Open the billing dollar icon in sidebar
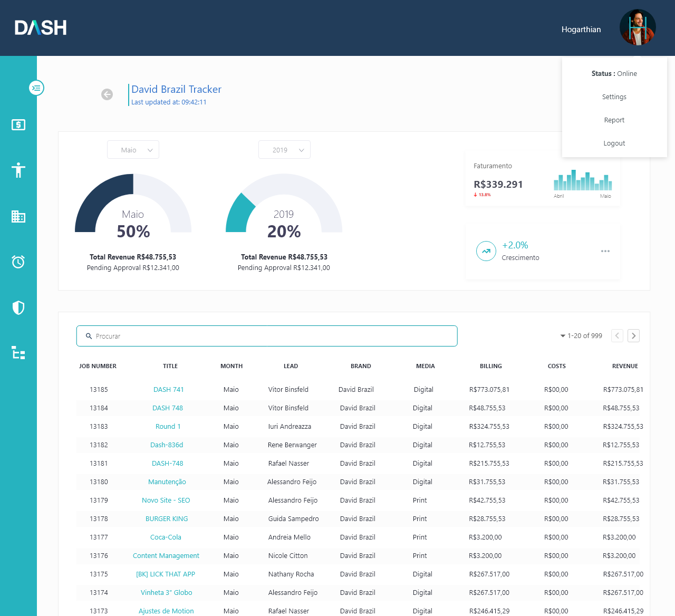 point(18,125)
